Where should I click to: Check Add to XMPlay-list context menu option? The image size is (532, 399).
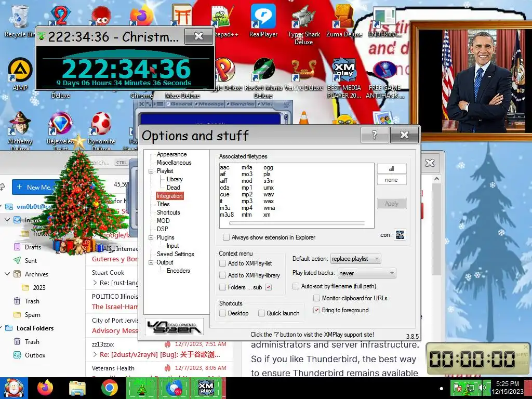pos(222,263)
